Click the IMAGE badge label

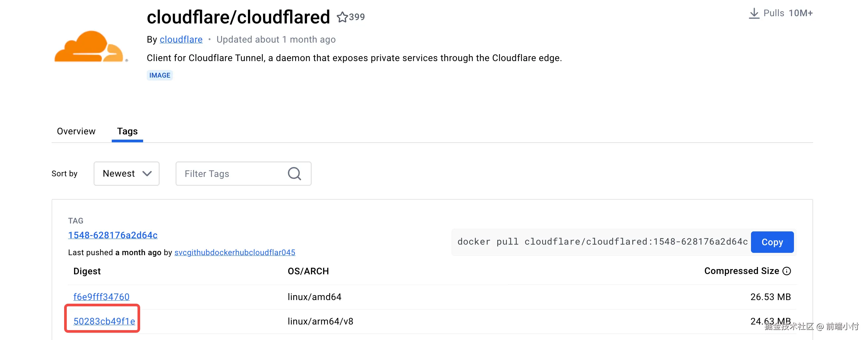click(160, 75)
